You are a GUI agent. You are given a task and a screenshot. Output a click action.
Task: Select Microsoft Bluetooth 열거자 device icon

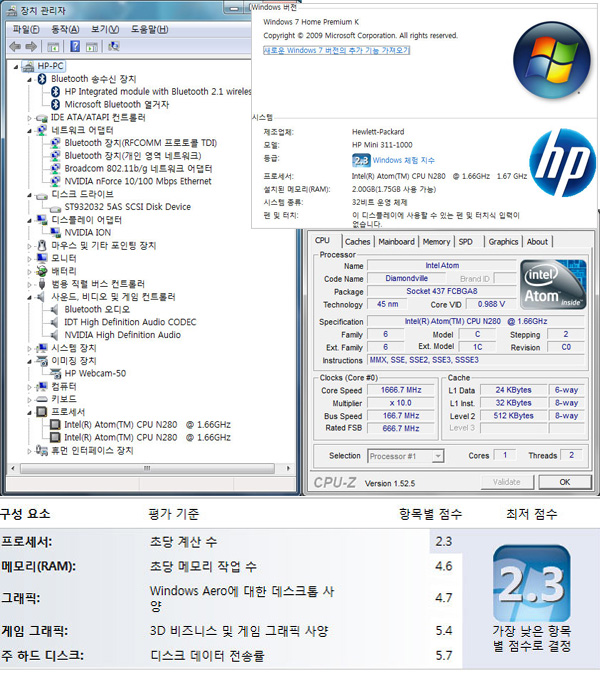[55, 104]
